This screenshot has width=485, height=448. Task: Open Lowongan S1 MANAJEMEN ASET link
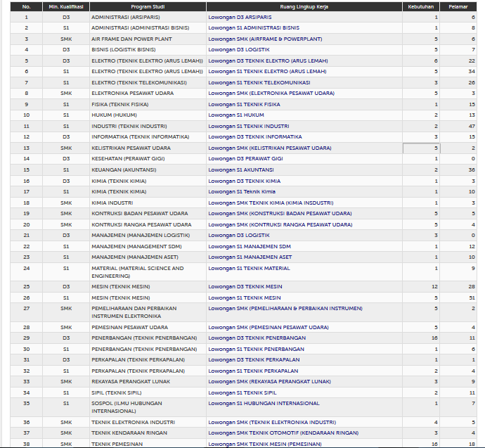coord(250,257)
